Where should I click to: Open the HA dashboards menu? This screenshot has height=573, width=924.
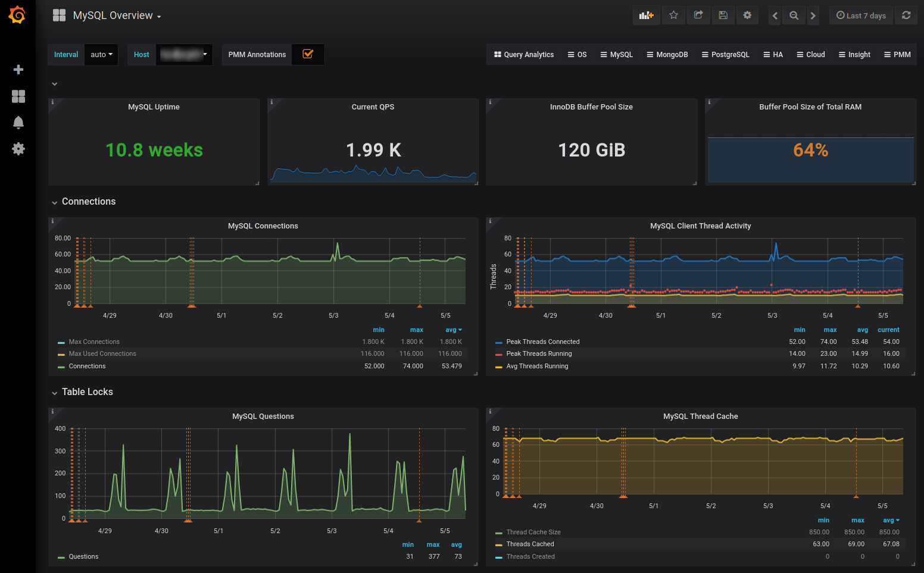pyautogui.click(x=773, y=54)
